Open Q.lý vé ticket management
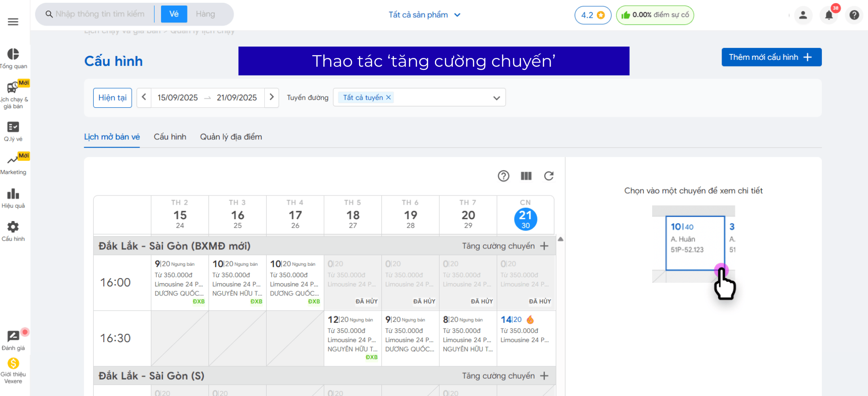This screenshot has height=396, width=868. [x=13, y=131]
